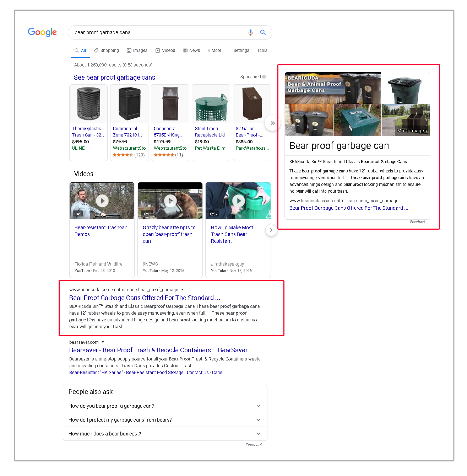Open the green wheeled bin image in panel
The width and height of the screenshot is (467, 476).
[406, 88]
